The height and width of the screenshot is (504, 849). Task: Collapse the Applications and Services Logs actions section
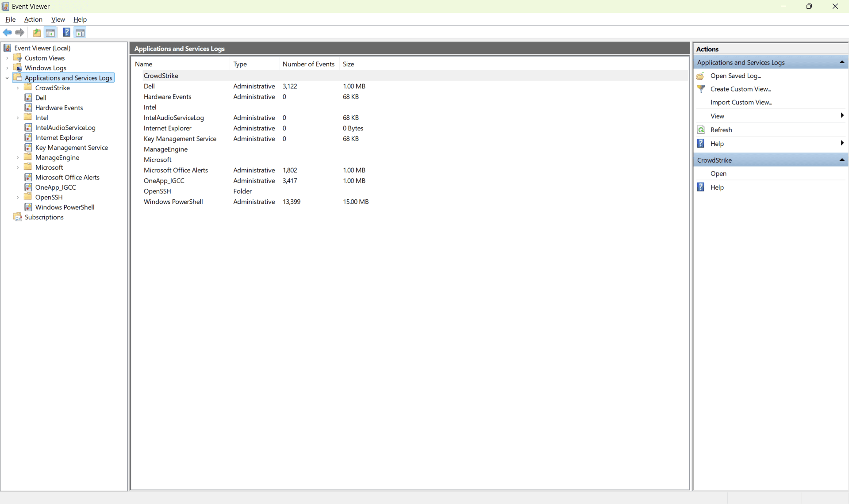[842, 62]
